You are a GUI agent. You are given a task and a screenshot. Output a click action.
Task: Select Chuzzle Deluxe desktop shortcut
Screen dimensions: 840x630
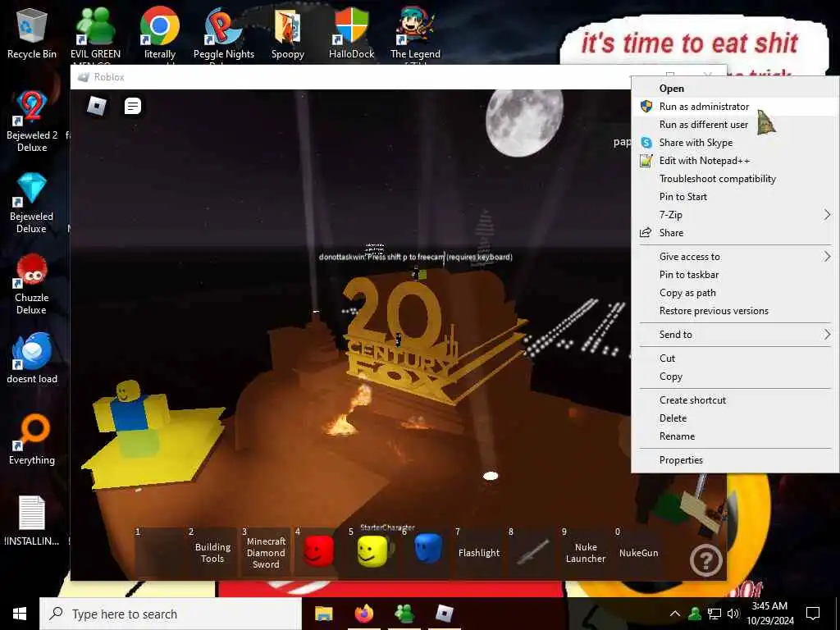point(32,285)
